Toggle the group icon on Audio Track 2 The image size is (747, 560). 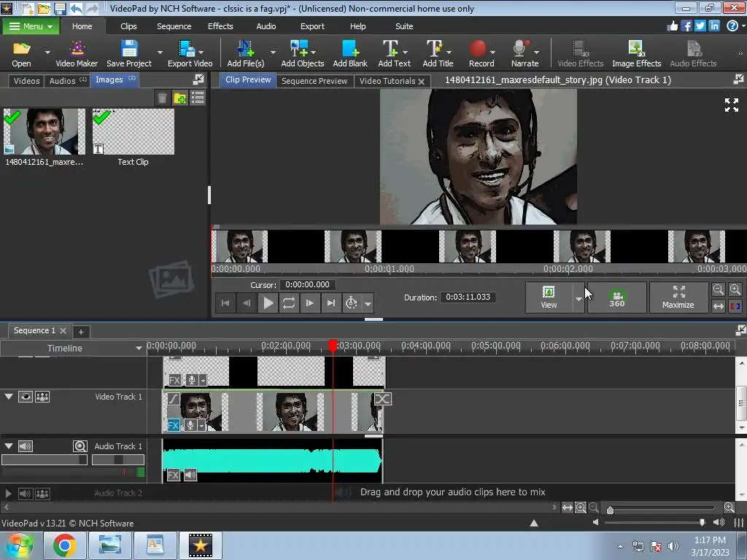42,494
